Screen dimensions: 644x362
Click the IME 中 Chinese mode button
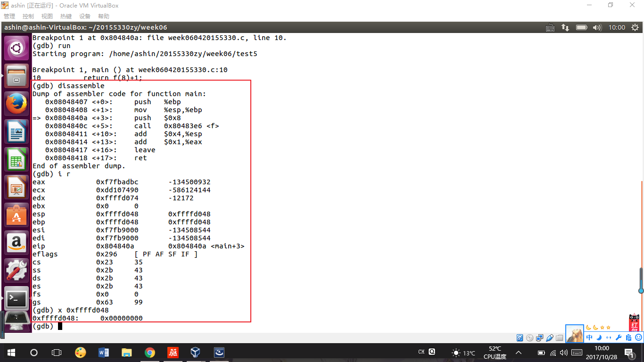[x=589, y=337]
